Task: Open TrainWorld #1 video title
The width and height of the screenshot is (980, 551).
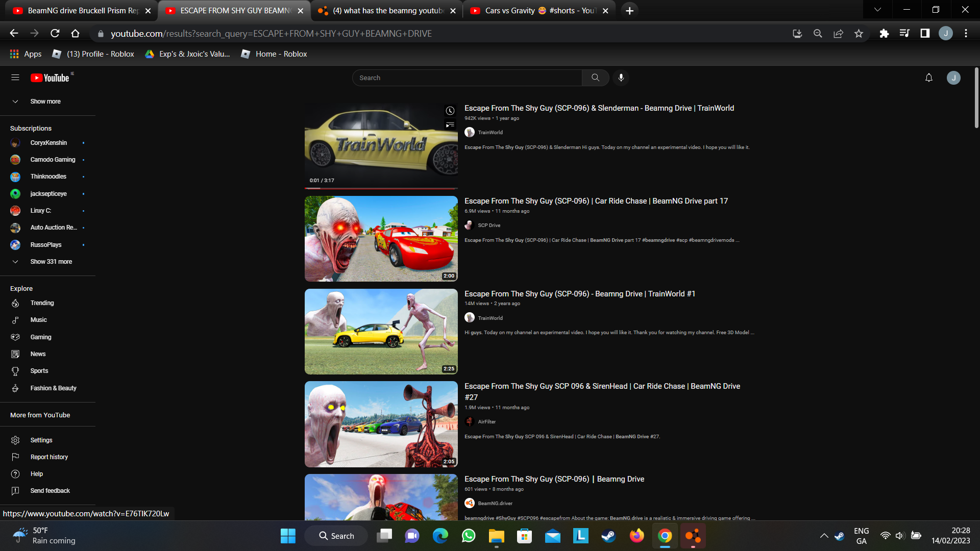Action: [x=579, y=294]
